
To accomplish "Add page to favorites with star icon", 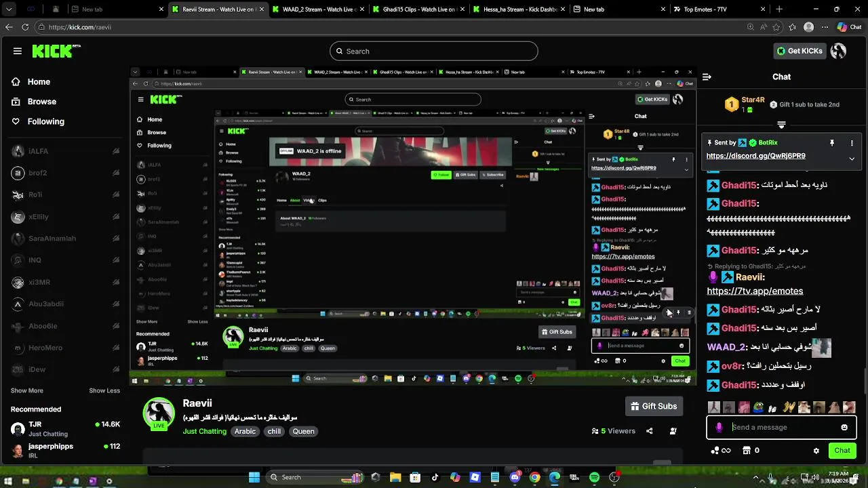I will coord(776,27).
